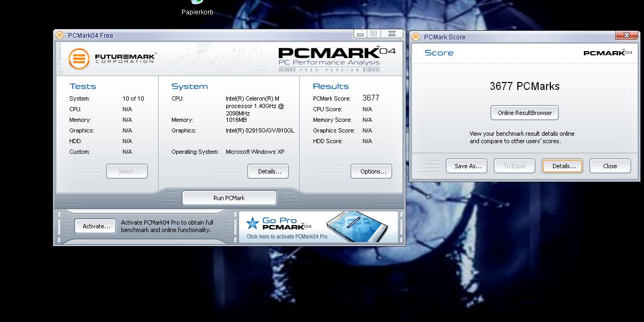Open the Papierkorb desktop icon
The height and width of the screenshot is (322, 644).
[x=197, y=8]
